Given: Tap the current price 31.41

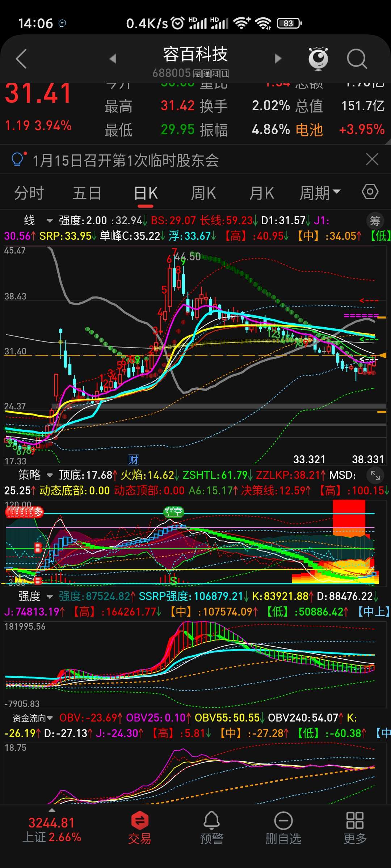Looking at the screenshot, I should pos(38,93).
